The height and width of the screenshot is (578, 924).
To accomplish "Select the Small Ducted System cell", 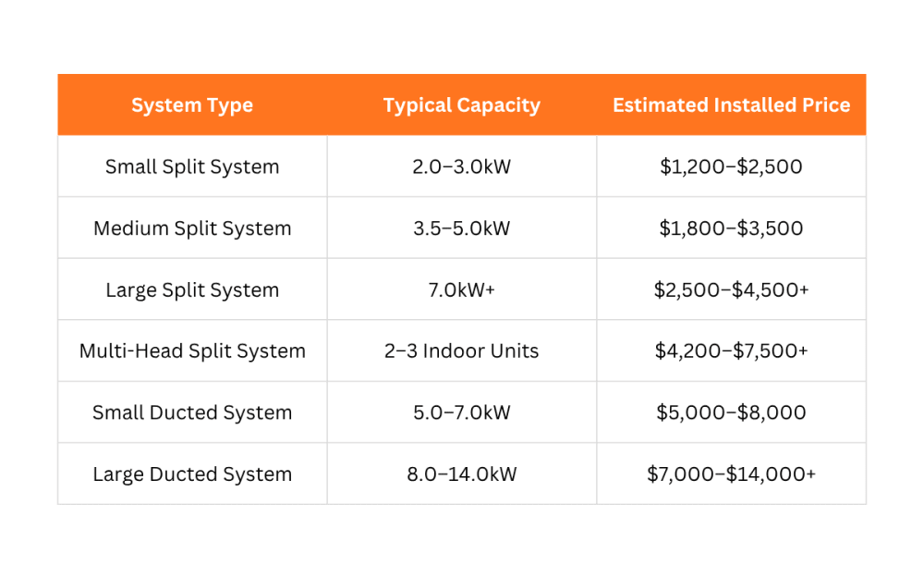I will coord(192,412).
